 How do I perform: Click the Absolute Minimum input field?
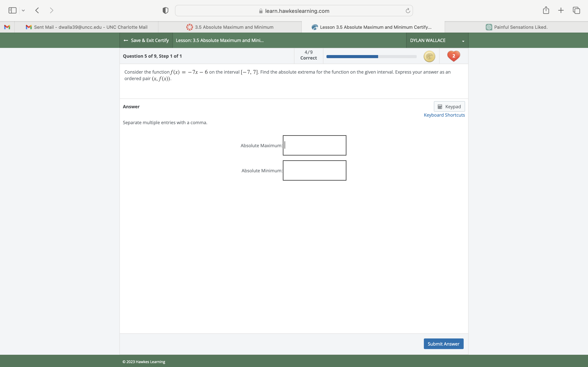click(314, 170)
